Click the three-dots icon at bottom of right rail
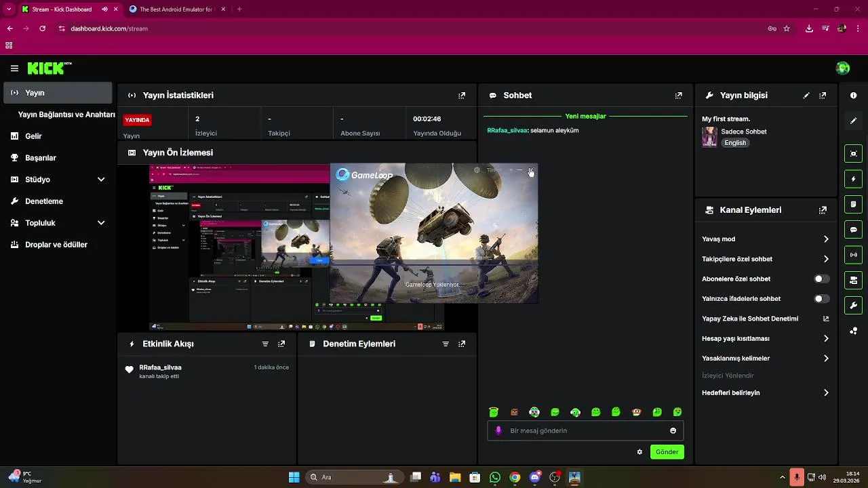This screenshot has width=868, height=488. point(854,331)
